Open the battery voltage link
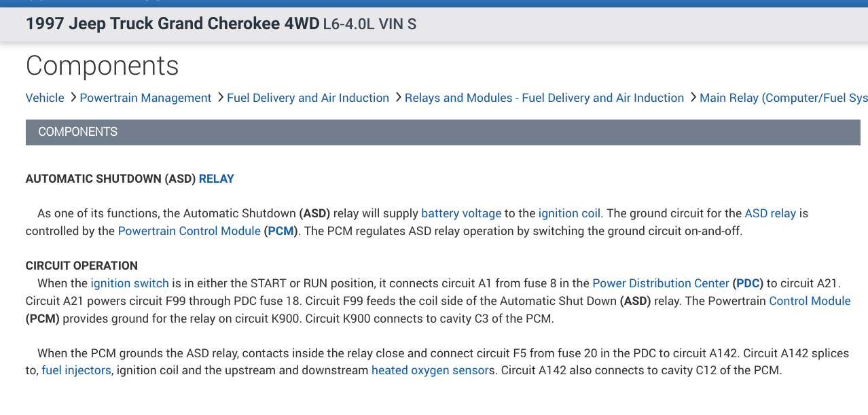This screenshot has height=415, width=868. 461,213
